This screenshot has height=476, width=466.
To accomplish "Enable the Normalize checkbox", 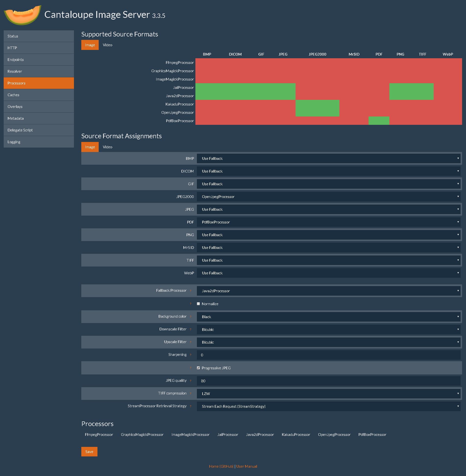I will click(198, 304).
